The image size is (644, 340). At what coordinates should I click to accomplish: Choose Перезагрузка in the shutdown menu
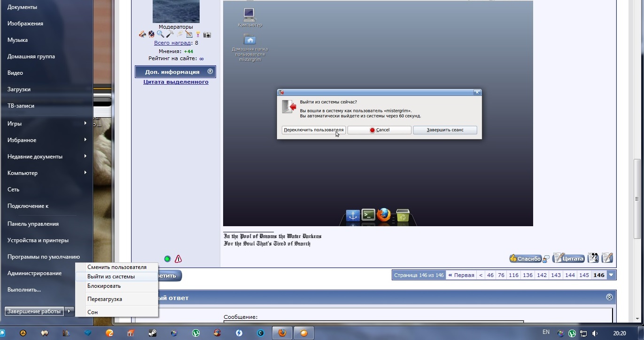(117, 299)
